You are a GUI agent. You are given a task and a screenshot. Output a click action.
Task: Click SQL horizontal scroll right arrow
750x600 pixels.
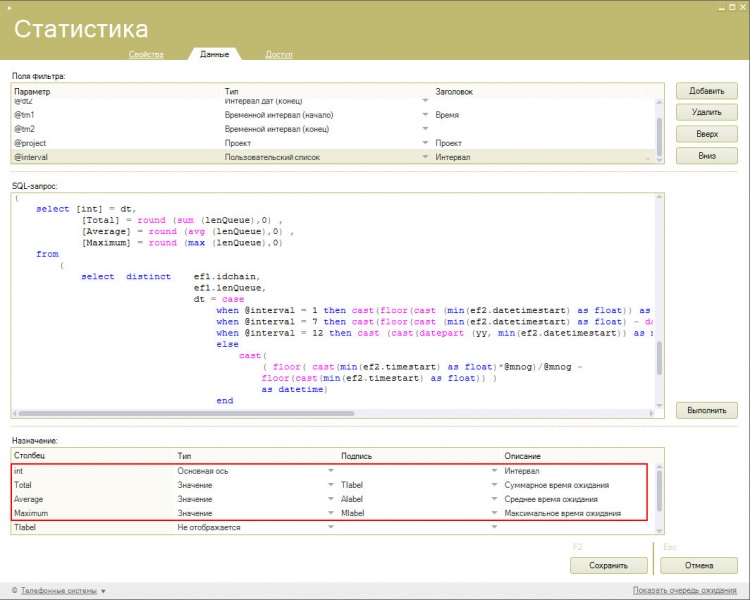tap(651, 413)
